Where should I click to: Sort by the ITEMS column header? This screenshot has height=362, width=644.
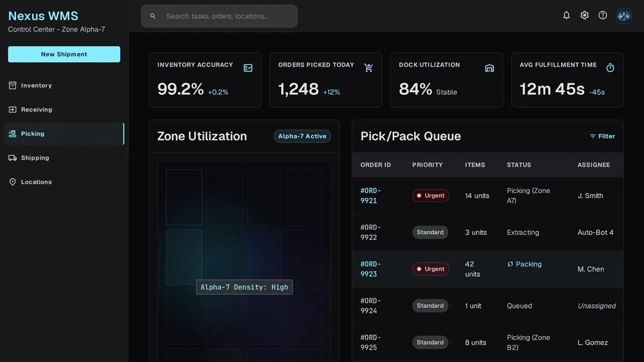475,165
